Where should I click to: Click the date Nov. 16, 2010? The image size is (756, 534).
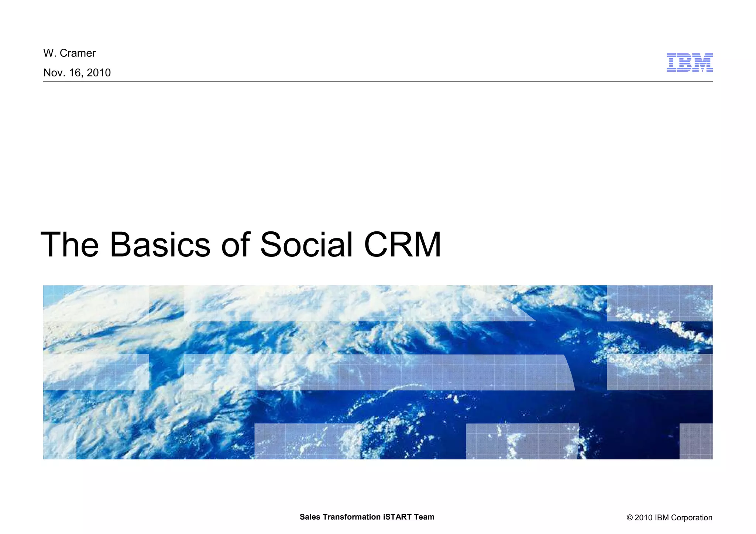pos(77,73)
